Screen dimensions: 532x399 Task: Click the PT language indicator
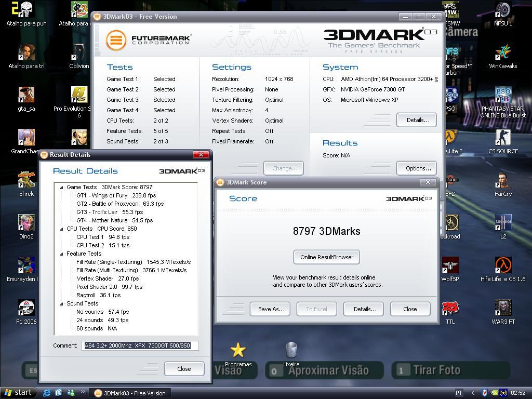[459, 393]
